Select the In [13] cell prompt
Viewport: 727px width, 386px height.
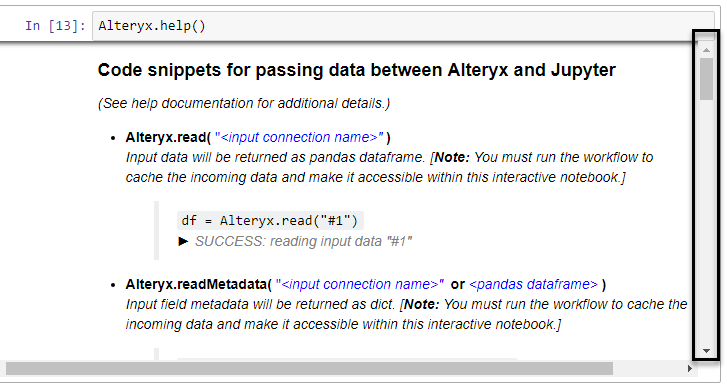[x=55, y=25]
